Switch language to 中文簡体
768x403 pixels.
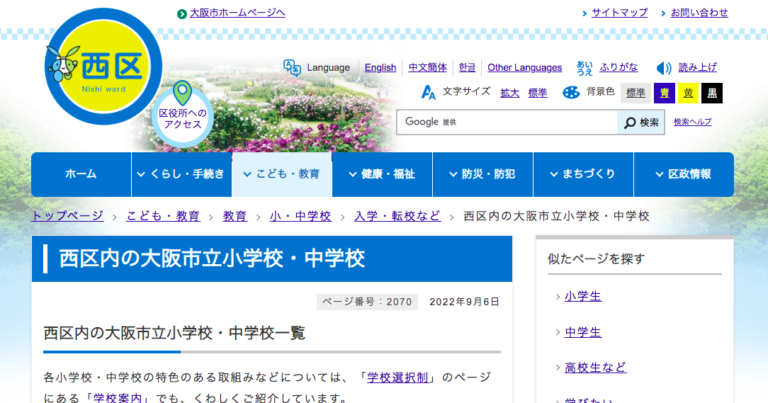pyautogui.click(x=428, y=68)
